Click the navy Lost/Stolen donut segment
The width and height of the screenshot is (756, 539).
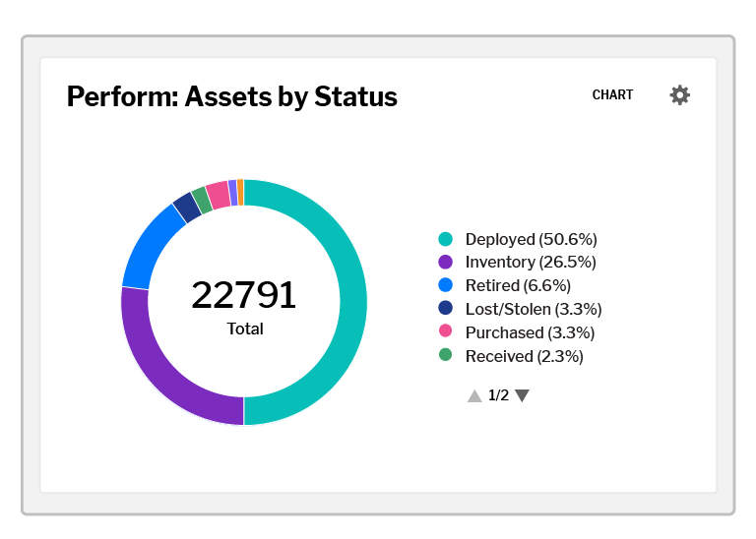coord(188,208)
